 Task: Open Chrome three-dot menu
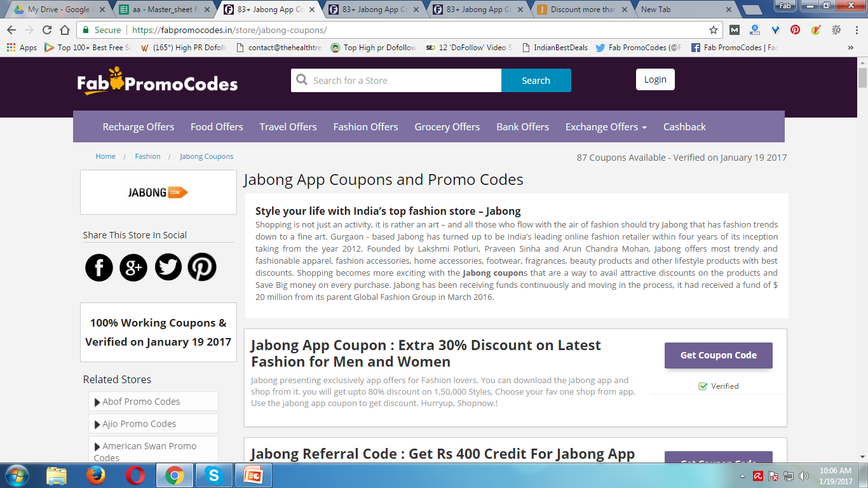point(855,30)
